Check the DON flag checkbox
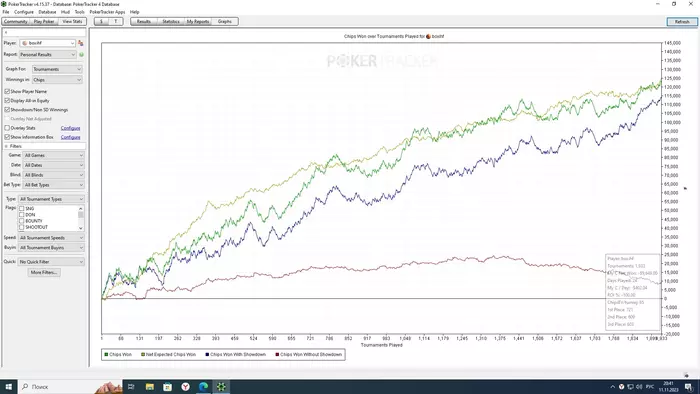This screenshot has height=394, width=700. click(x=21, y=215)
